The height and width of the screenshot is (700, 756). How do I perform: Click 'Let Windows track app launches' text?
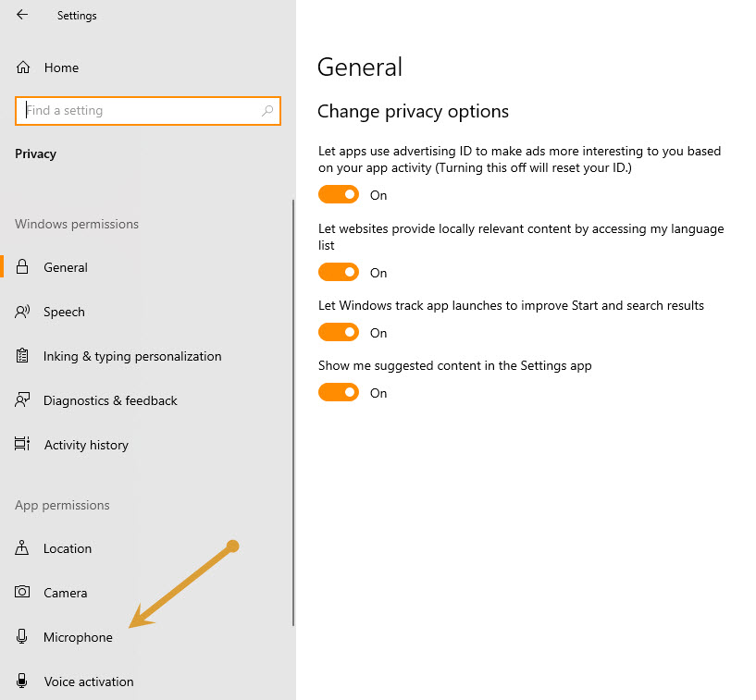pyautogui.click(x=511, y=305)
